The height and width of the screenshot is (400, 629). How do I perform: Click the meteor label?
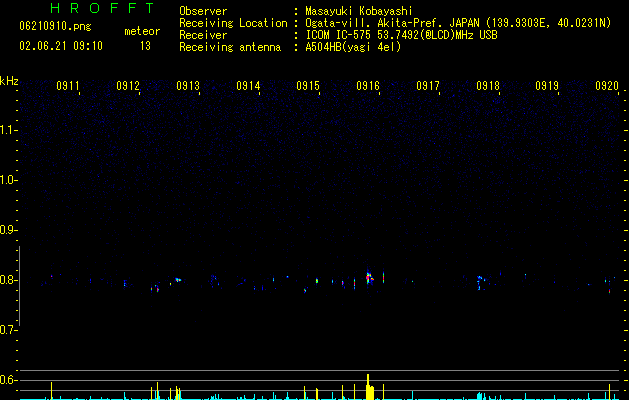point(142,31)
